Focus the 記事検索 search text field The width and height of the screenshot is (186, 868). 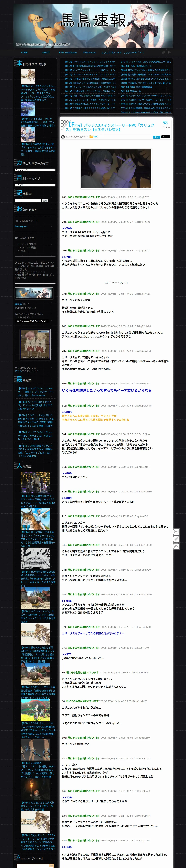(28, 201)
